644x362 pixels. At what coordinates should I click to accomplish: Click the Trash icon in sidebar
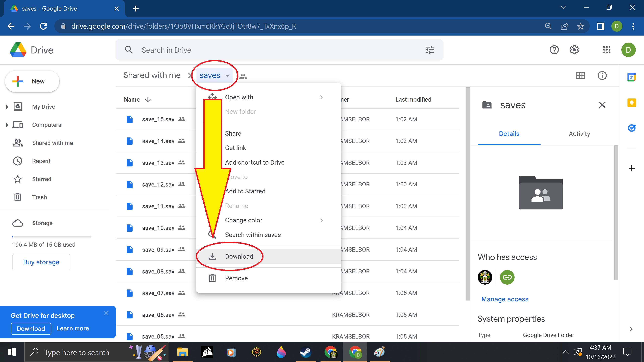17,197
